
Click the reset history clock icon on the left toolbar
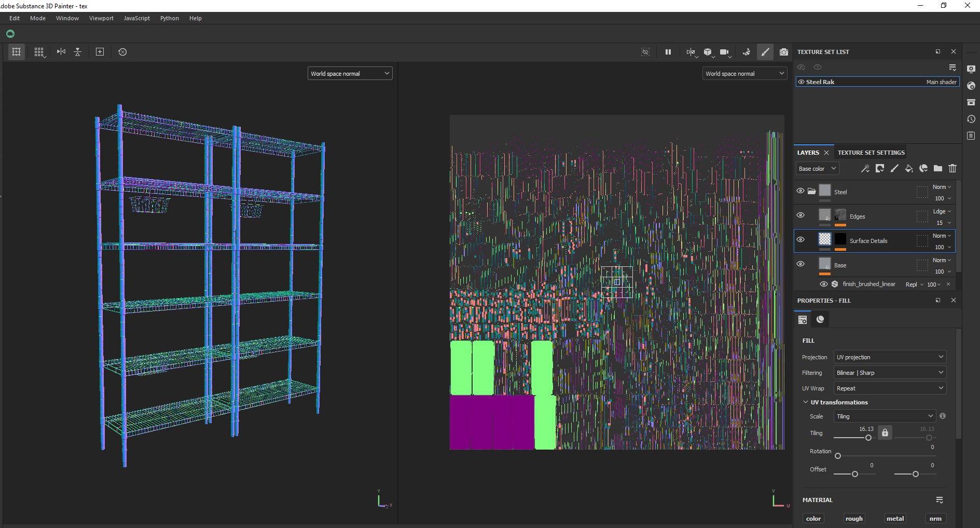click(122, 52)
